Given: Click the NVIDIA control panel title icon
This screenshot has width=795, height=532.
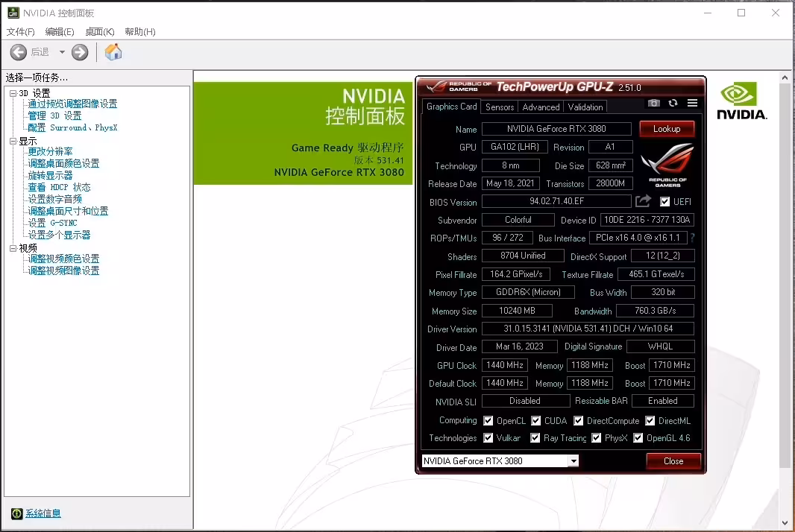Looking at the screenshot, I should [13, 13].
